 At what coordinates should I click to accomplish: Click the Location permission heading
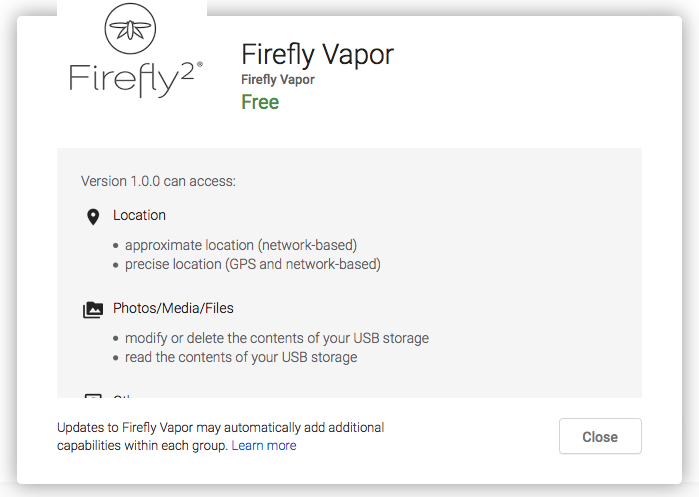(x=139, y=215)
